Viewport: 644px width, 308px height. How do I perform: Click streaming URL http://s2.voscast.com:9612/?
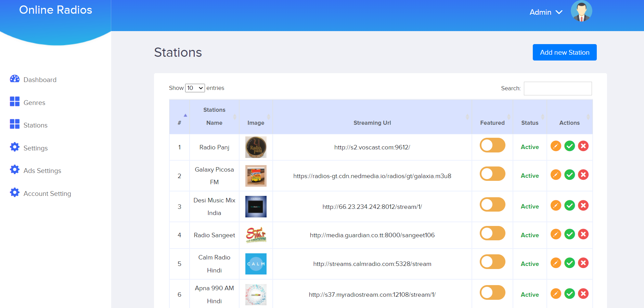[x=372, y=147]
